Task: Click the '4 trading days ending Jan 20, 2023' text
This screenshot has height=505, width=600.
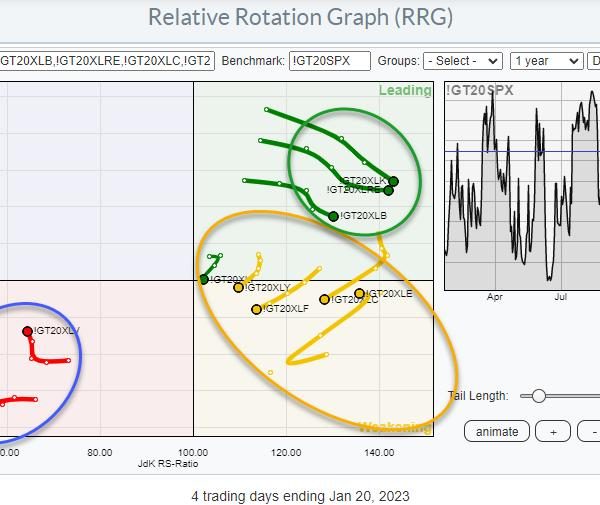Action: click(x=300, y=496)
